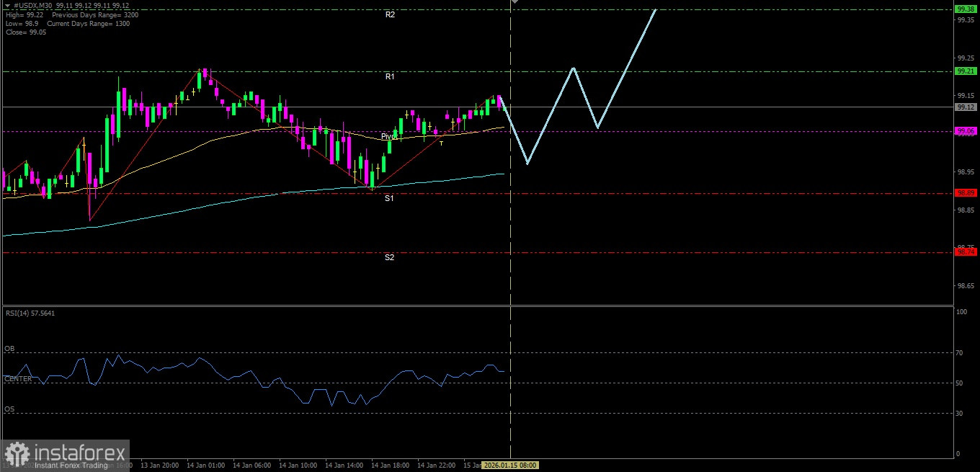Image resolution: width=980 pixels, height=472 pixels.
Task: Click the green 99.21 price tag
Action: pyautogui.click(x=966, y=71)
